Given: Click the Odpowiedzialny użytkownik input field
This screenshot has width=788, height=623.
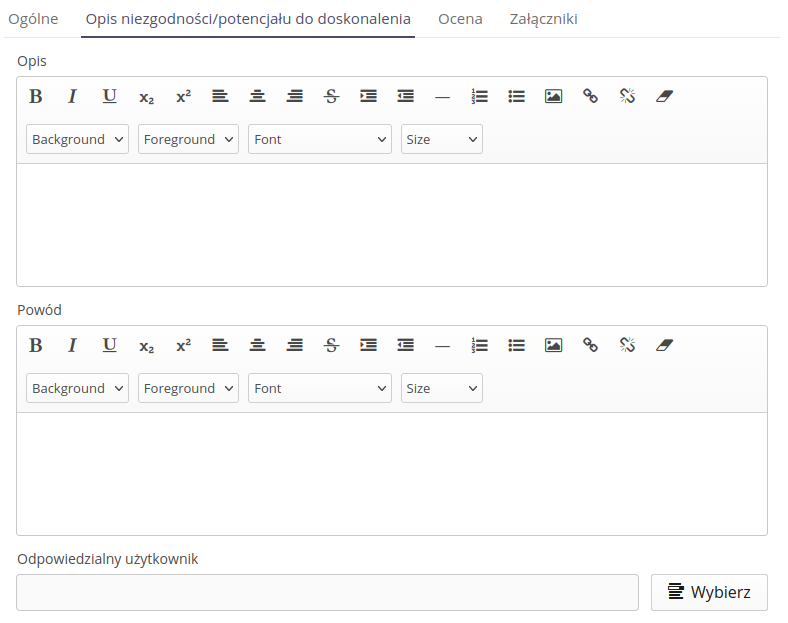Looking at the screenshot, I should point(327,592).
